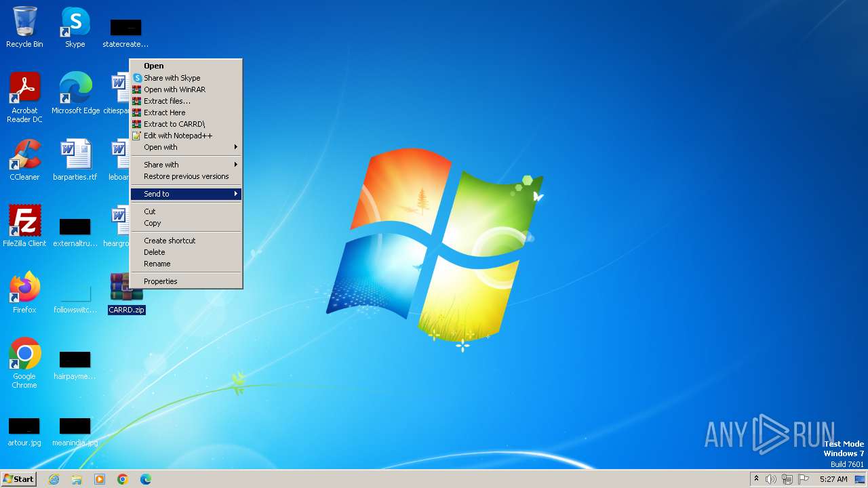The image size is (868, 488).
Task: Select the followswitc file icon
Action: pos(75,299)
